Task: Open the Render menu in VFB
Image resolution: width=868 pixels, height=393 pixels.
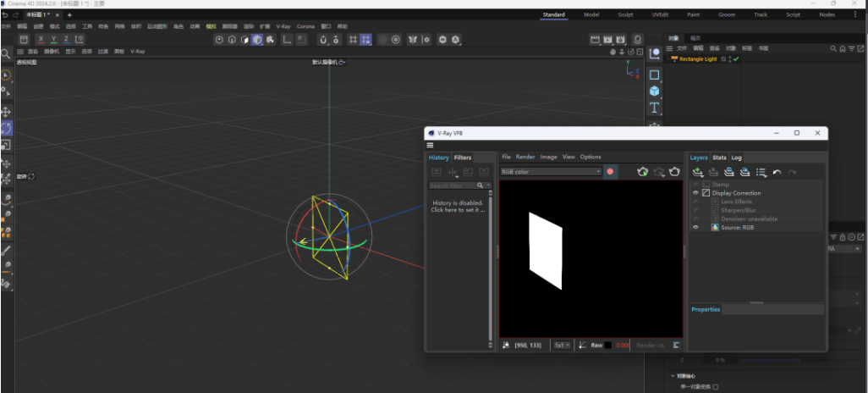Action: (525, 157)
